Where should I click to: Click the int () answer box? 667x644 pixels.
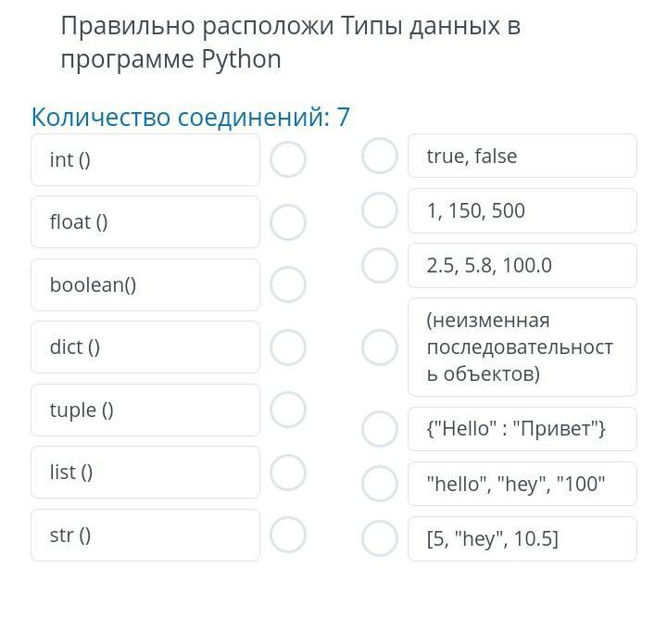point(145,159)
